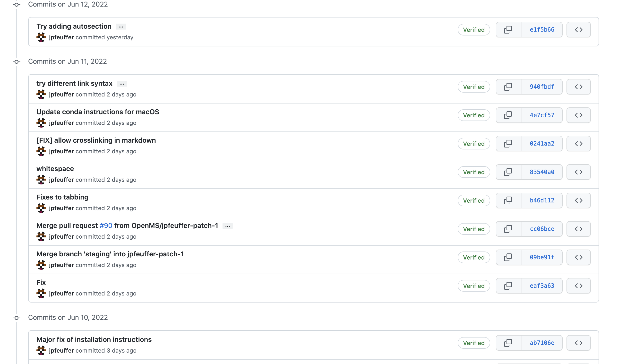This screenshot has height=364, width=618.
Task: Copy full SHA for commit 0241aa2
Action: coord(508,144)
